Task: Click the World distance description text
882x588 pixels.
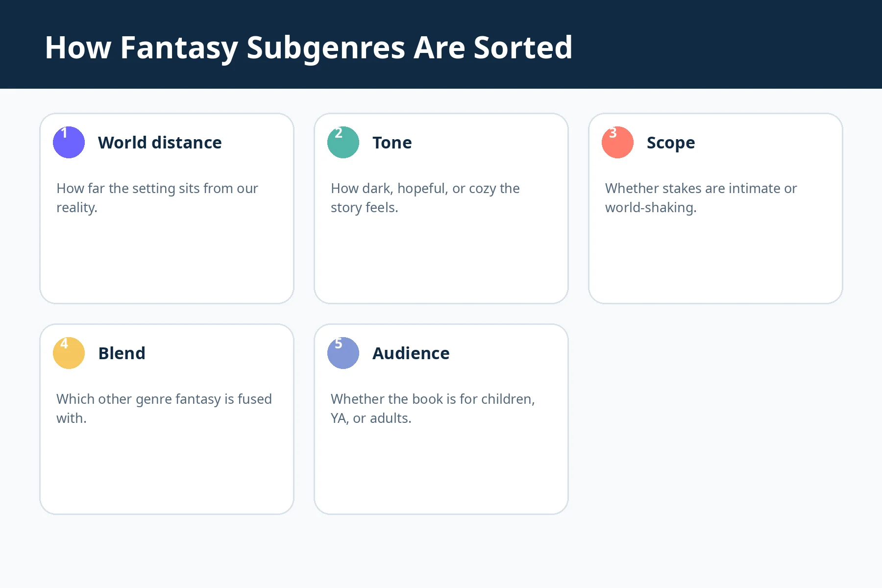Action: click(157, 198)
